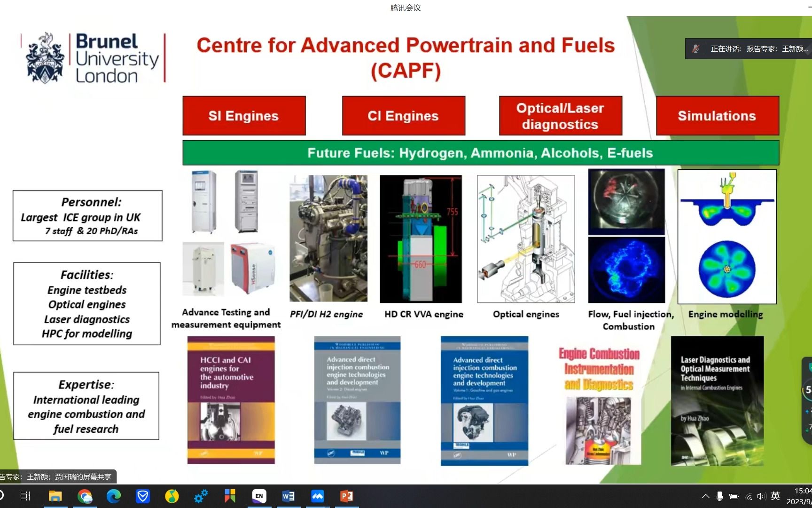This screenshot has width=812, height=508.
Task: Launch Microsoft Edge from the taskbar
Action: 114,496
